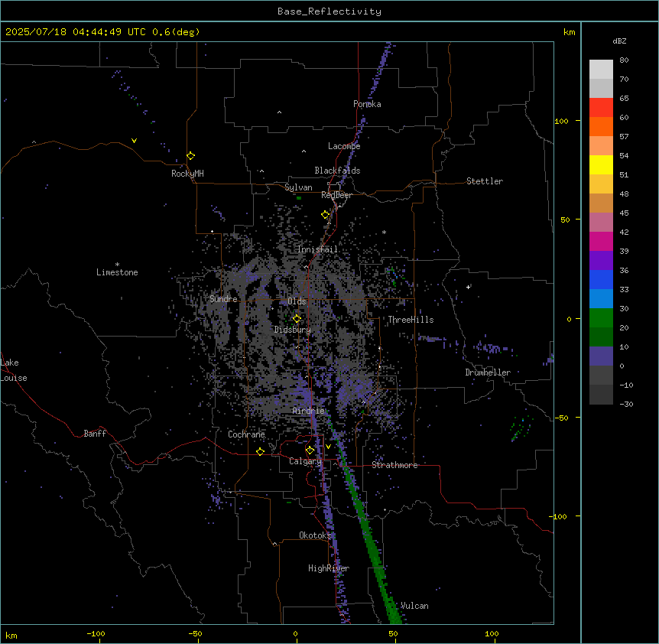Pick the brown swatch between 48 and 45
Screen dimensions: 659x644
[x=601, y=203]
